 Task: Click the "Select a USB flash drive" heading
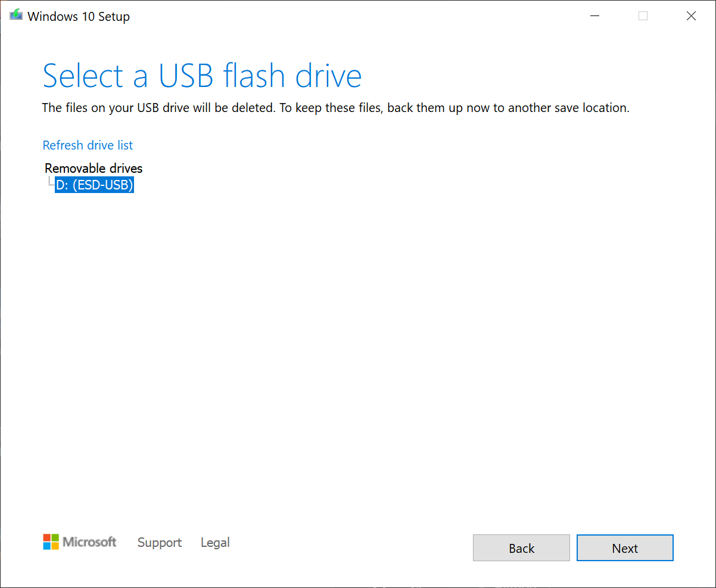202,76
